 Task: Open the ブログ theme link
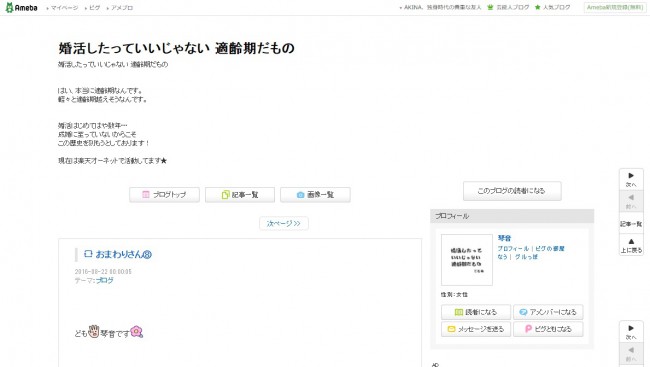(x=105, y=280)
